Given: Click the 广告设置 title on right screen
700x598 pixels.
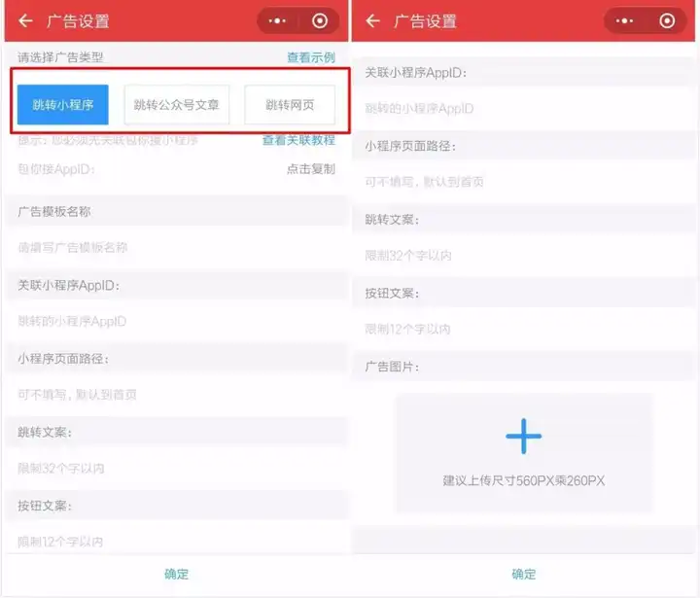Looking at the screenshot, I should tap(425, 21).
